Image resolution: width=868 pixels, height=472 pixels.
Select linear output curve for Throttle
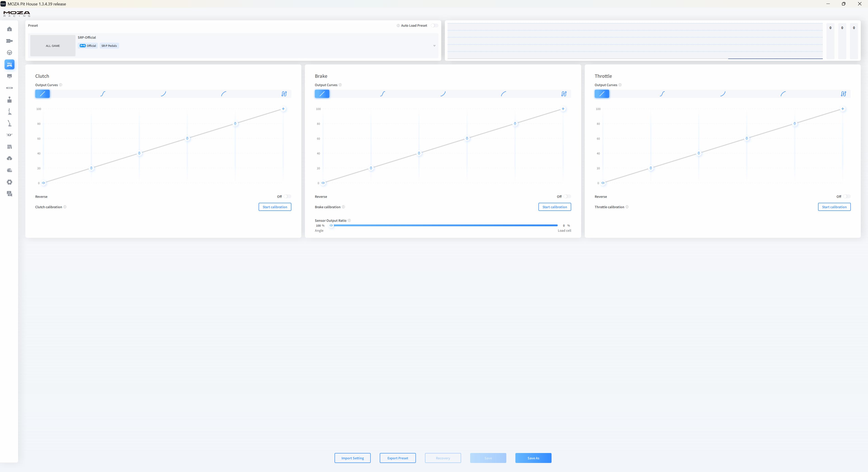(x=602, y=94)
